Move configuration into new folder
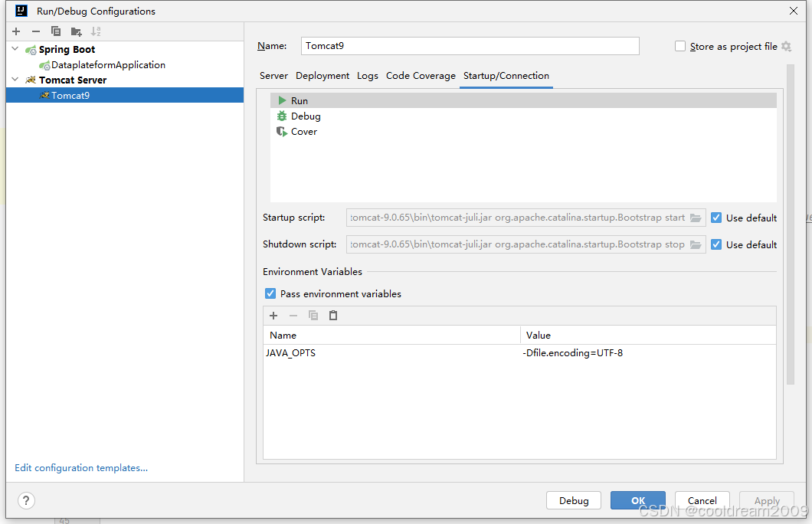Screen dimensions: 812x524 click(76, 31)
